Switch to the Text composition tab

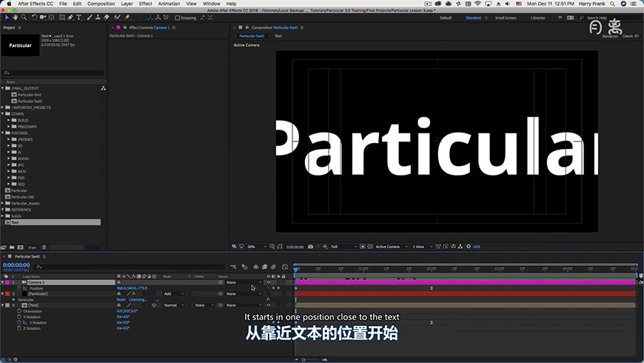pyautogui.click(x=278, y=36)
